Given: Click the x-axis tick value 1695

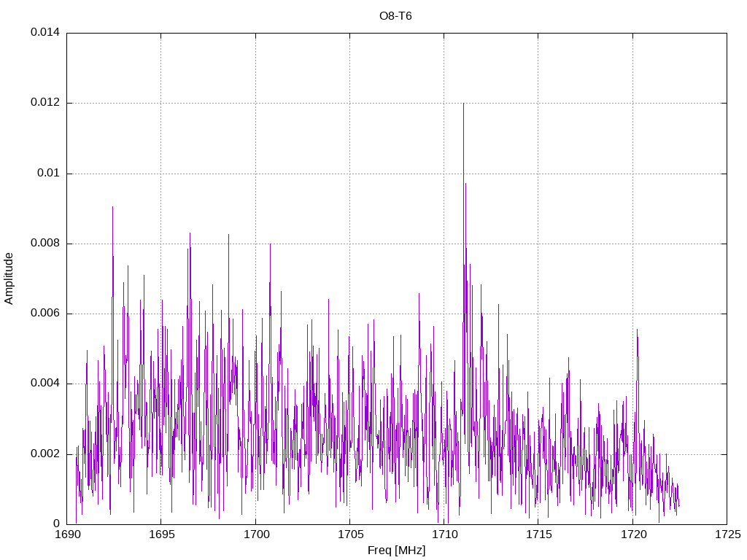Looking at the screenshot, I should [x=162, y=534].
